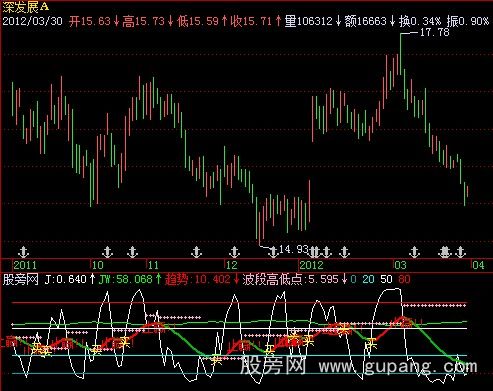Click the cyan 20 level label
This screenshot has width=493, height=391.
coord(368,279)
